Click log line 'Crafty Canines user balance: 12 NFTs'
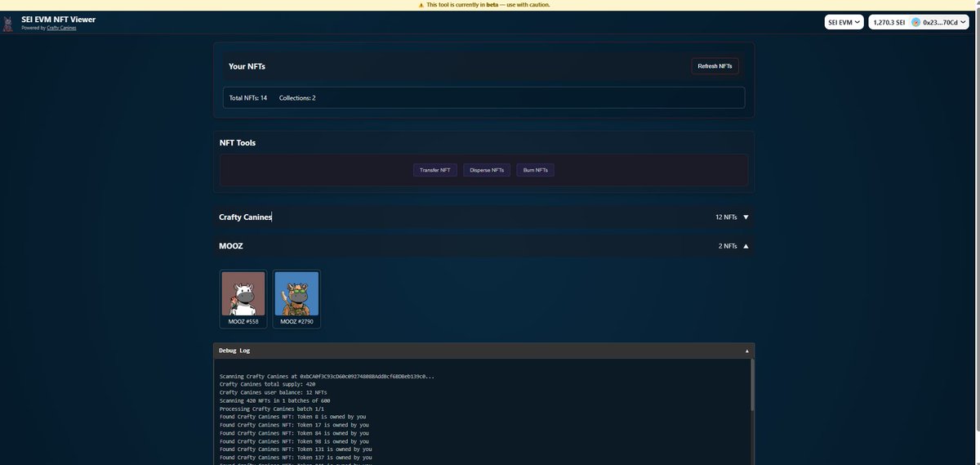Viewport: 980px width, 465px height. (274, 392)
